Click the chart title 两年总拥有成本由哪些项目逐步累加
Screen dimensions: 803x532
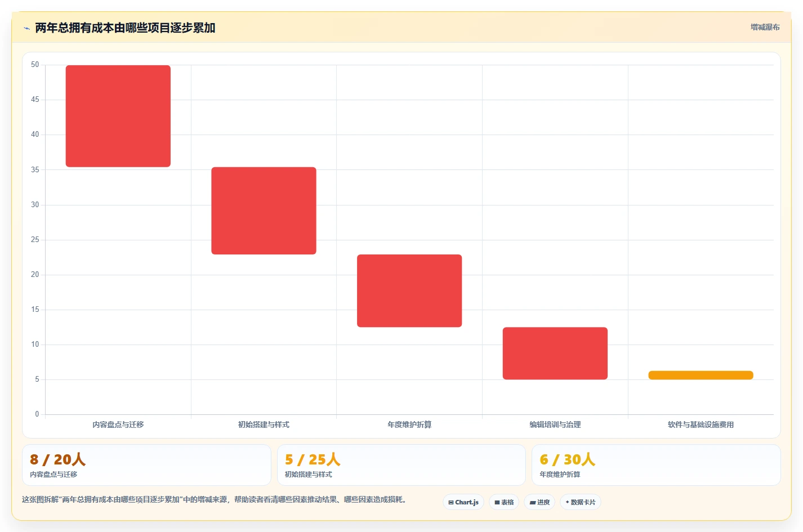pyautogui.click(x=125, y=28)
